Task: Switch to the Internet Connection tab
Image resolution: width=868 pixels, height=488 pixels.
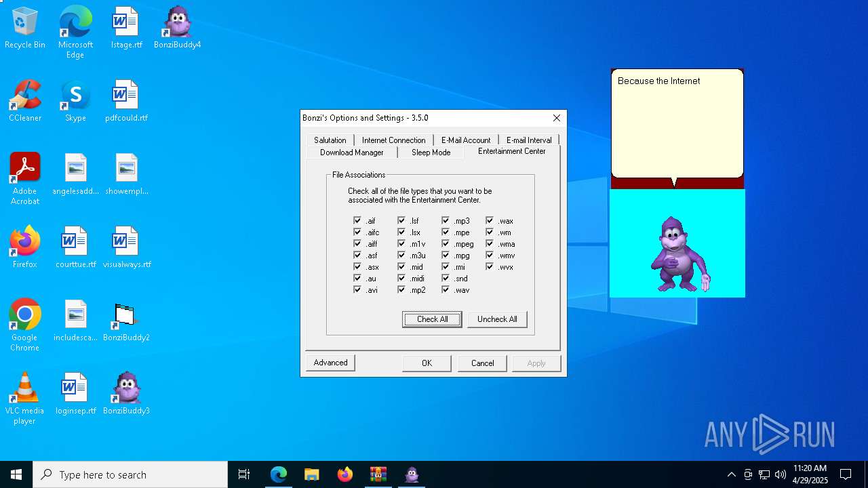Action: [394, 140]
